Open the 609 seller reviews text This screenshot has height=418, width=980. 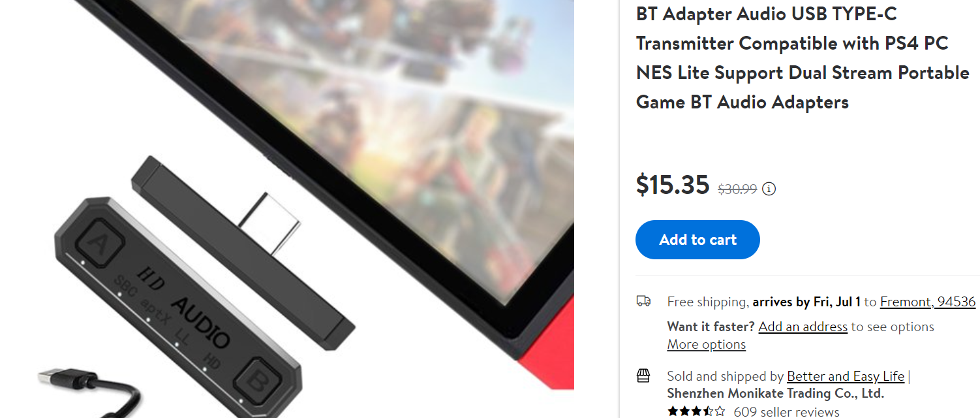point(786,411)
